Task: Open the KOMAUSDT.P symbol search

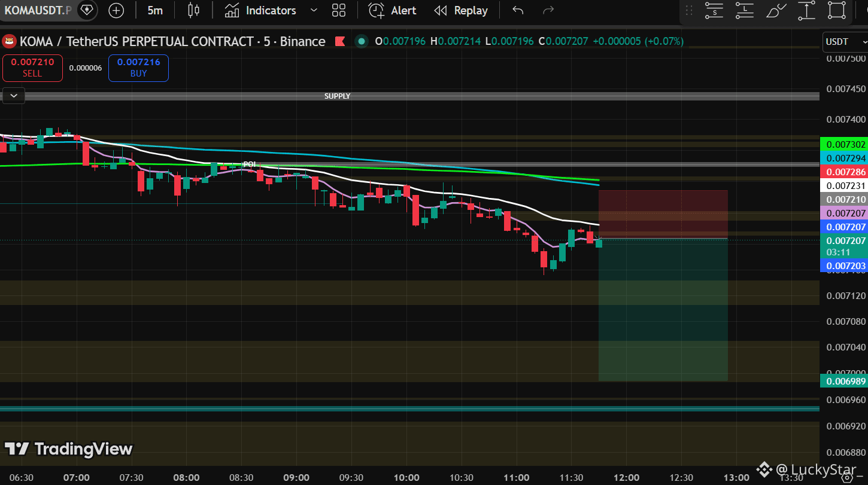Action: 38,10
